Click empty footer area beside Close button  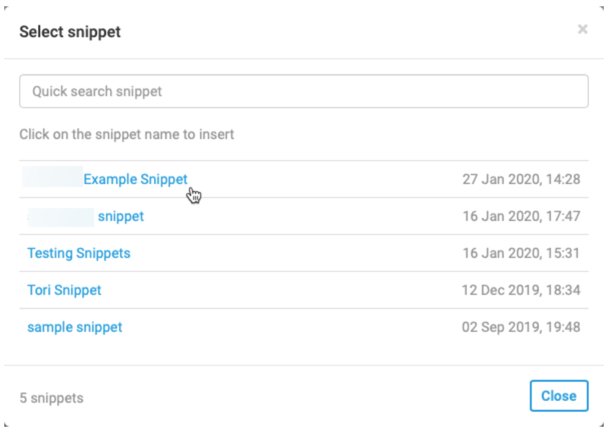(300, 397)
